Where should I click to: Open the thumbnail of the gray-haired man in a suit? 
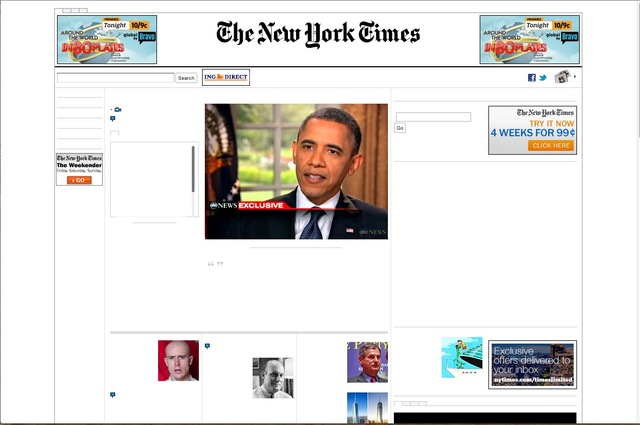click(x=367, y=362)
